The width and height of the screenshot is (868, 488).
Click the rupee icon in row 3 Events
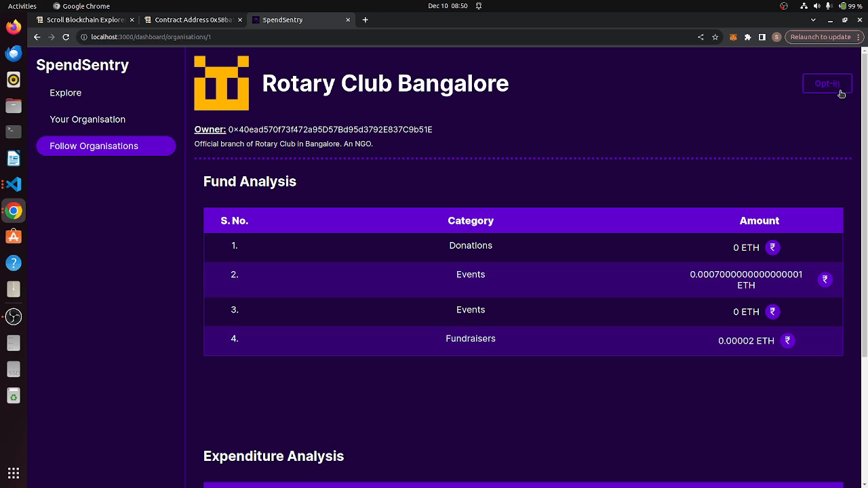[x=772, y=312]
